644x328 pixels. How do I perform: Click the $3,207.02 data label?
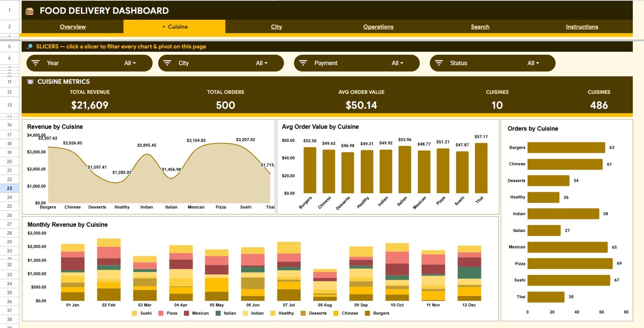(x=246, y=140)
